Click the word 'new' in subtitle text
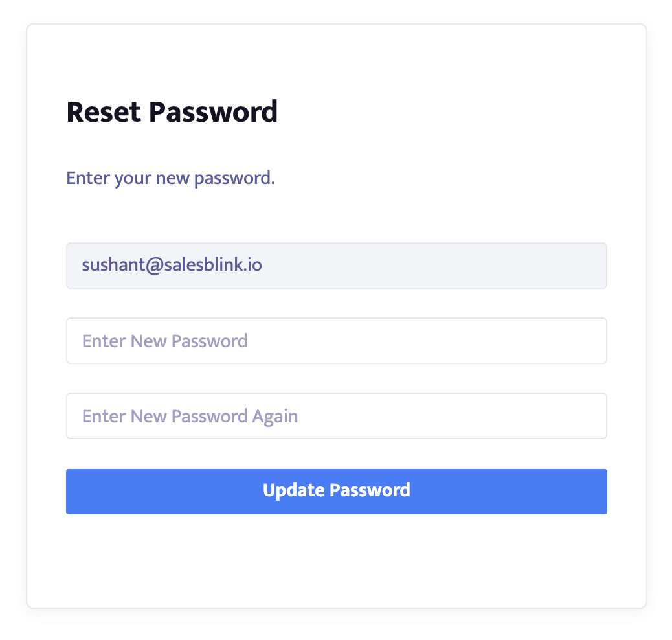The width and height of the screenshot is (672, 640). (172, 178)
